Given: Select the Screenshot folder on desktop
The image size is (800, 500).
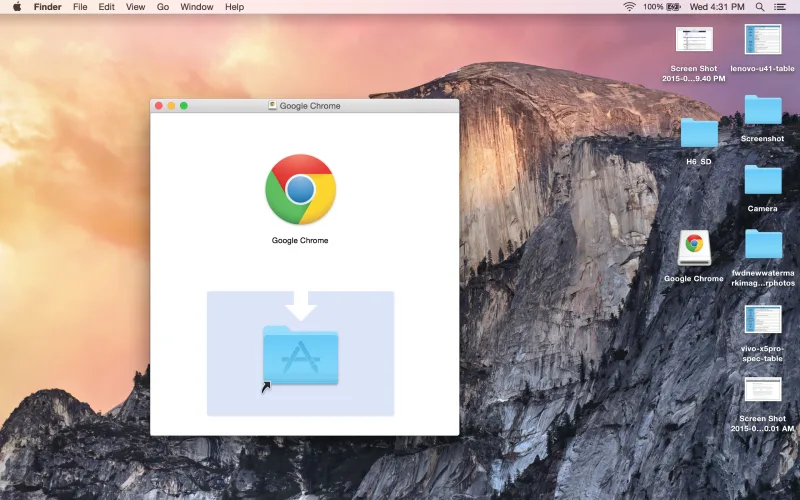Looking at the screenshot, I should (x=763, y=110).
